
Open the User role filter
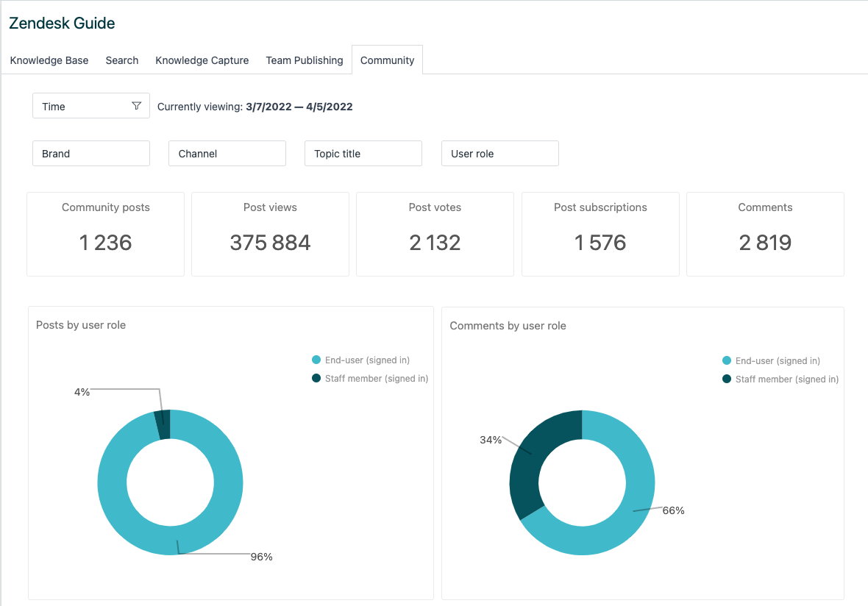pos(499,154)
